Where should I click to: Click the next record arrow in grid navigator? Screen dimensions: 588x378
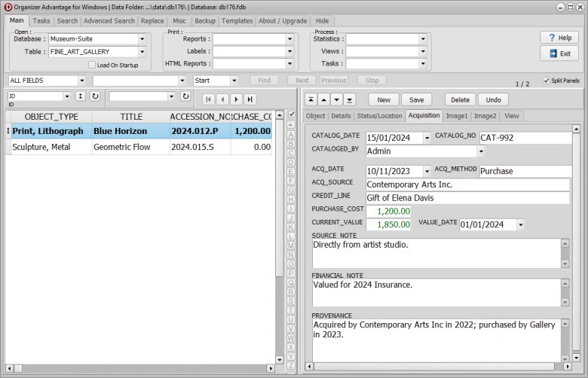pos(236,99)
